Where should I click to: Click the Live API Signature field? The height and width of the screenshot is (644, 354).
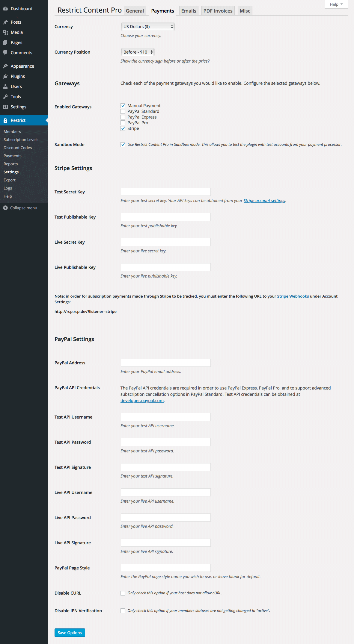coord(166,543)
